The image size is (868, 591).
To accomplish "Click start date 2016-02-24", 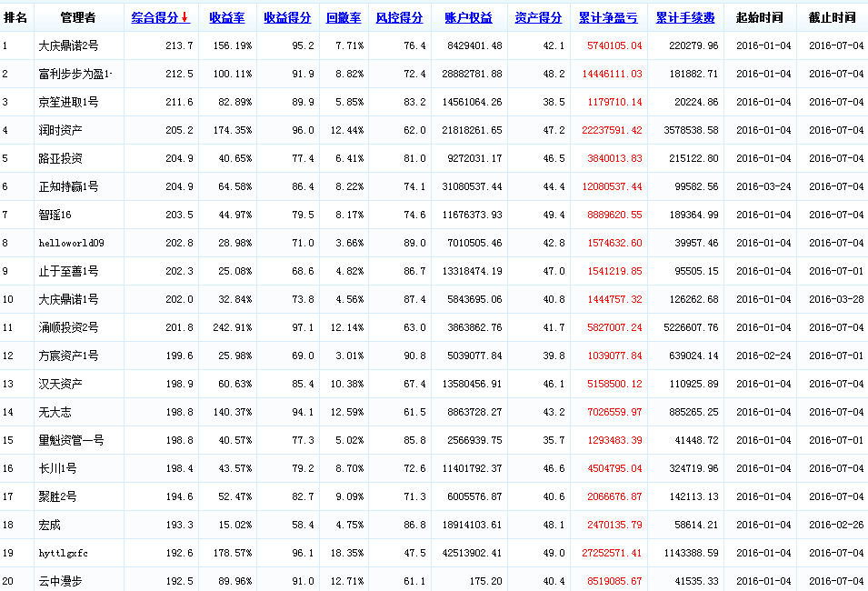I will point(763,356).
